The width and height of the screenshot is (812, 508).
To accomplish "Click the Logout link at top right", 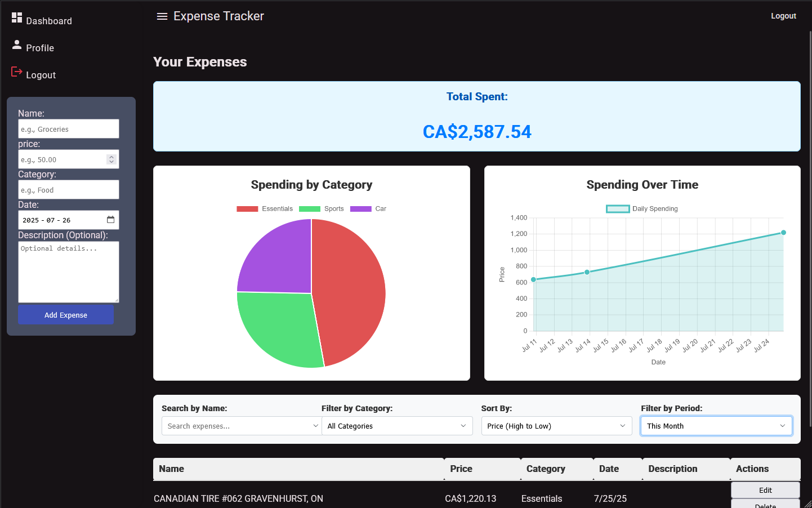I will click(x=783, y=16).
